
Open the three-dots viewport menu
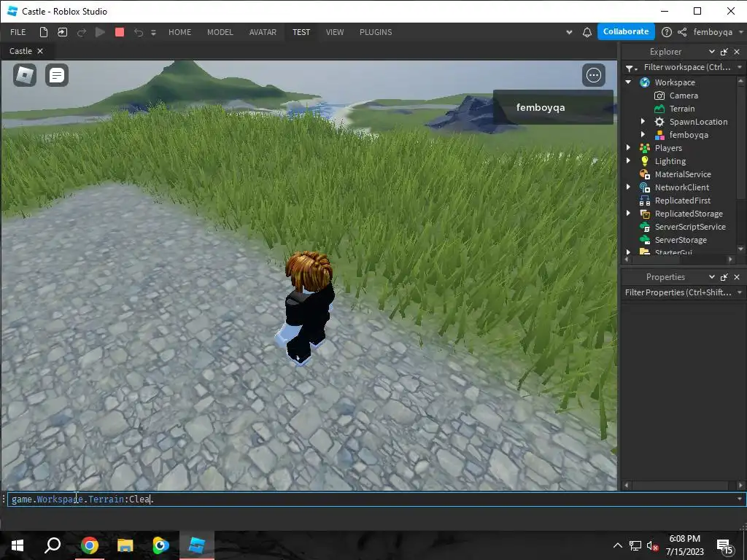pos(594,75)
